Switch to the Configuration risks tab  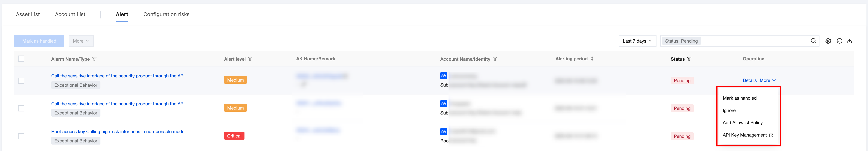pyautogui.click(x=166, y=14)
